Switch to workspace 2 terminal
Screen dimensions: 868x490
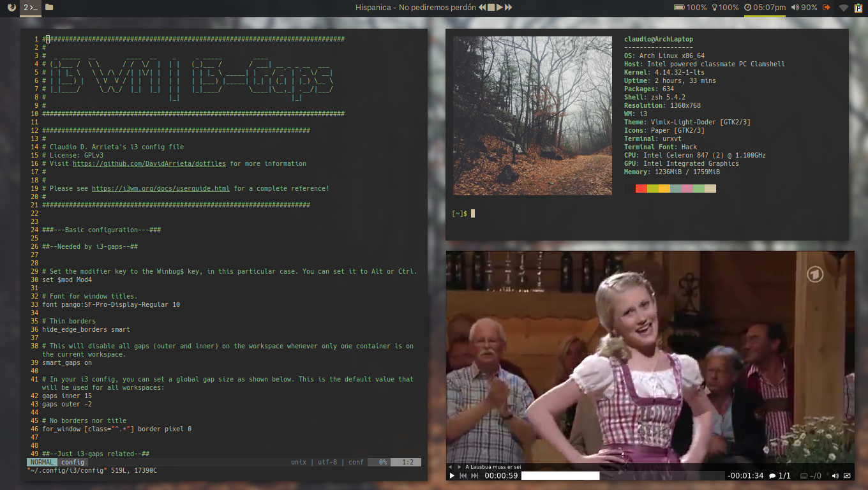pyautogui.click(x=31, y=7)
